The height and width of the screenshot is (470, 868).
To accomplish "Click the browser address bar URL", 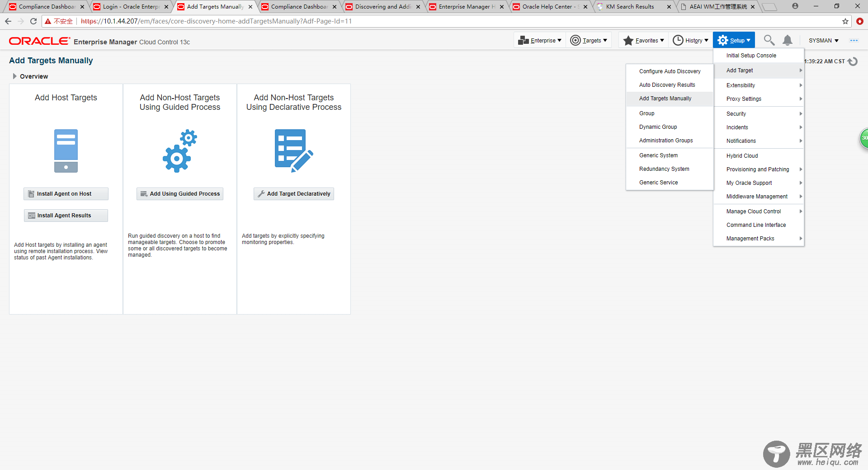I will click(216, 21).
